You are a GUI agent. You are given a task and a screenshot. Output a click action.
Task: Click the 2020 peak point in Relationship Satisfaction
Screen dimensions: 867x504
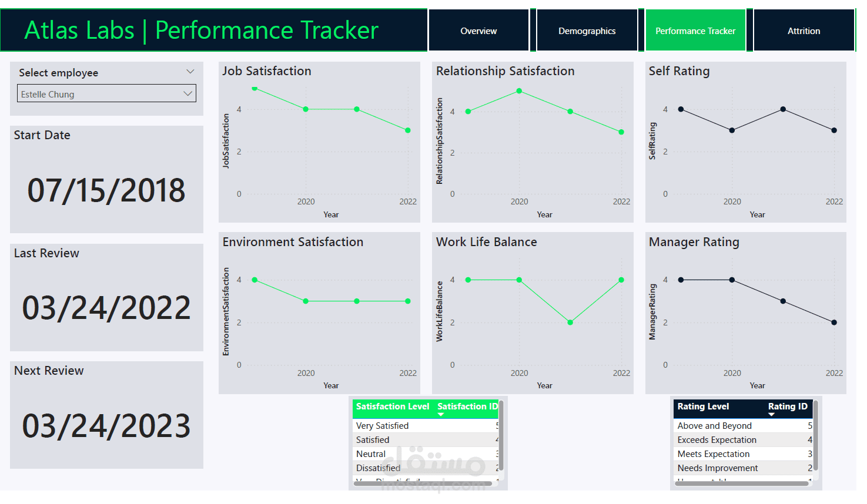pyautogui.click(x=519, y=91)
